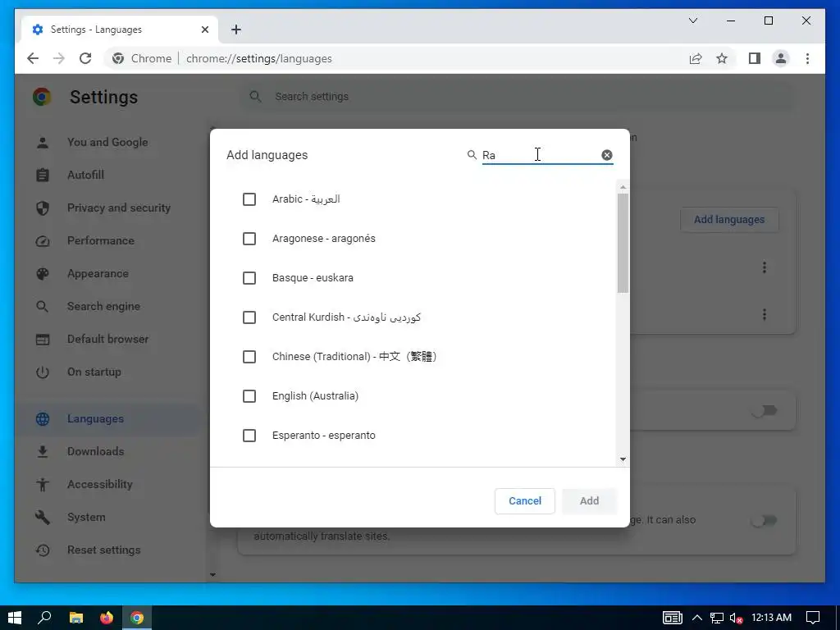
Task: Clear the language search field
Action: 606,155
